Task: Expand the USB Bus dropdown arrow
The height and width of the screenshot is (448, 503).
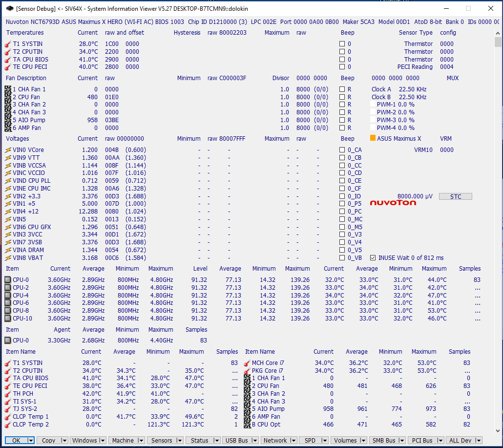Action: 254,441
